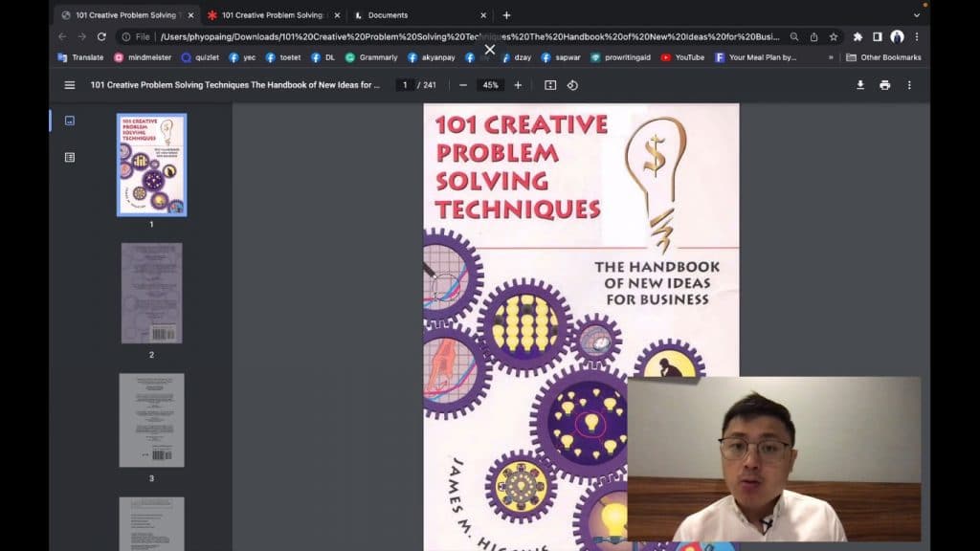The width and height of the screenshot is (980, 551).
Task: Select page 3 thumbnail
Action: click(152, 420)
